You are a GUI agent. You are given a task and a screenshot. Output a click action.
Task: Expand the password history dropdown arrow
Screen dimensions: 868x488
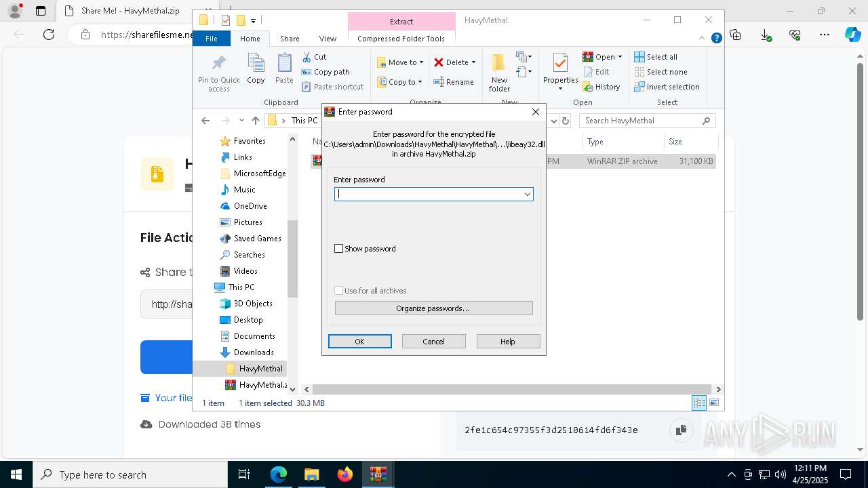527,194
